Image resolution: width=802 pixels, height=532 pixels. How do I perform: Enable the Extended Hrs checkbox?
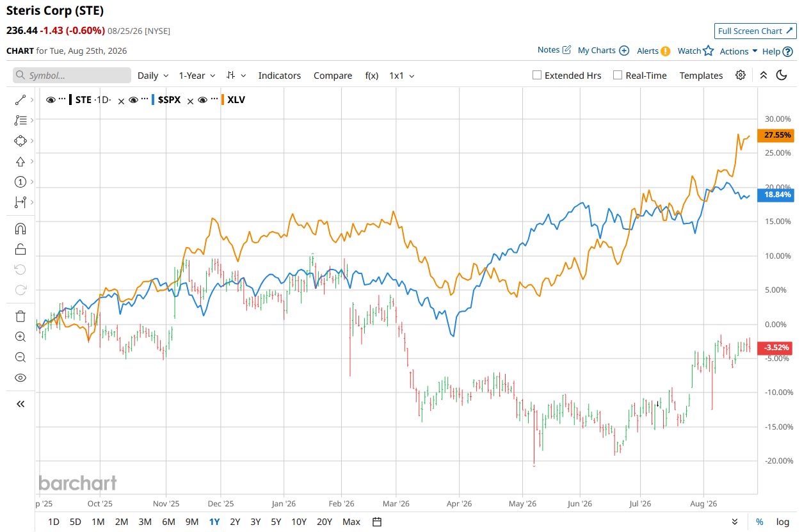point(537,75)
